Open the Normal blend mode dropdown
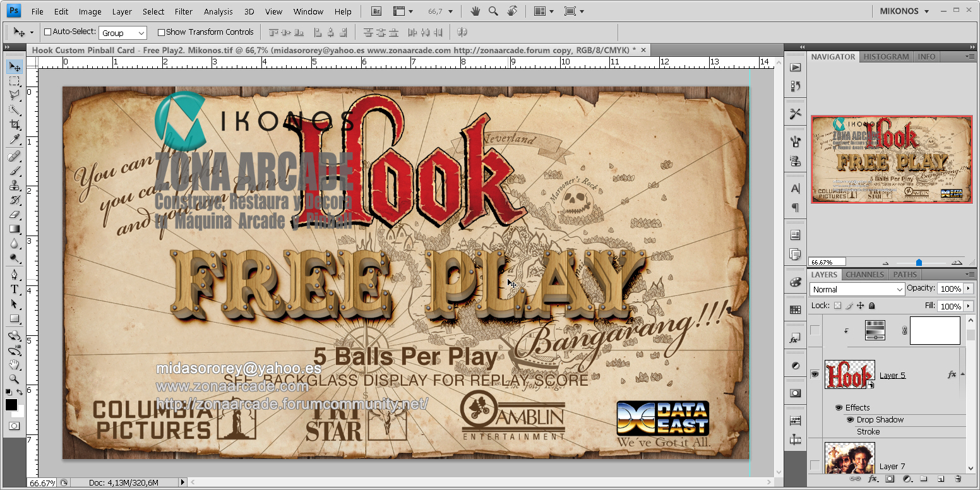Image resolution: width=980 pixels, height=490 pixels. 856,289
